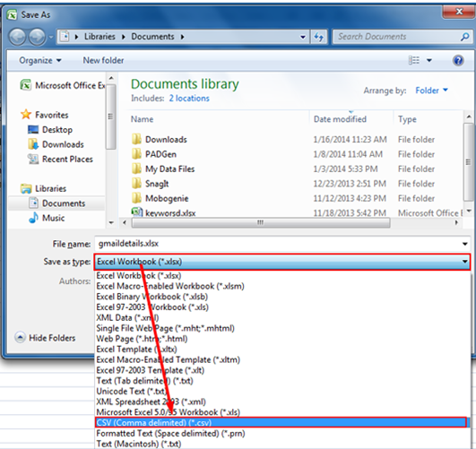Choose Excel Macro-Enabled Template (*.xltm)

coord(282,359)
